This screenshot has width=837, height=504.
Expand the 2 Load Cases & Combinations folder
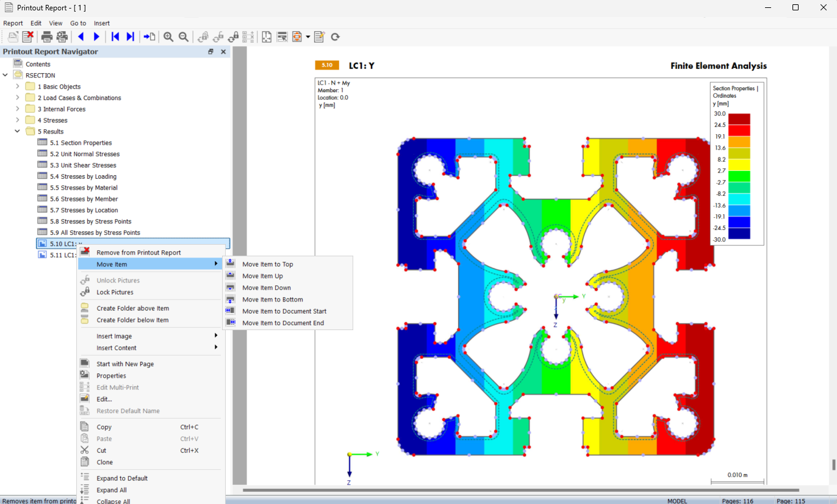coord(18,98)
